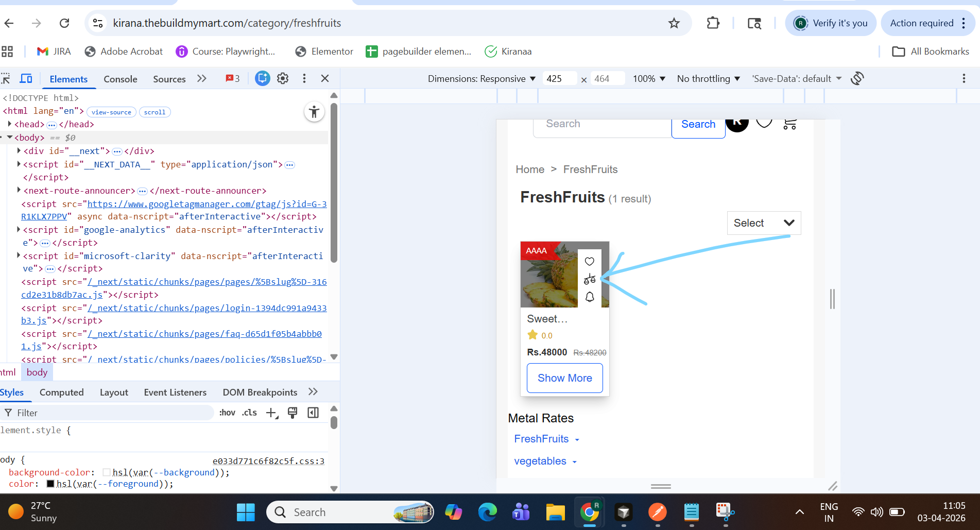Open the e033d771c6f82c5f.css:3 source link

[x=268, y=461]
